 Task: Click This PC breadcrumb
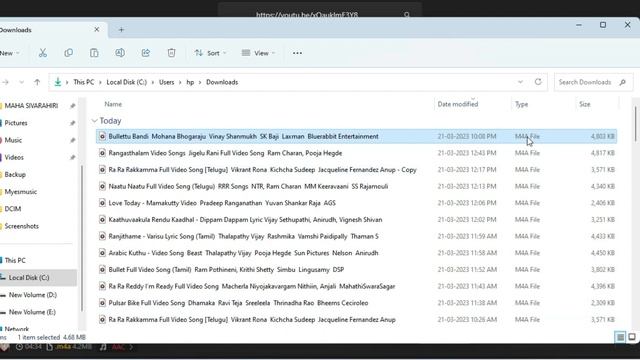pyautogui.click(x=84, y=82)
